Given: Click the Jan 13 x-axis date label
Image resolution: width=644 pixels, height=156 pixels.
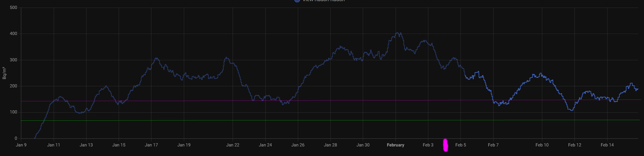Looking at the screenshot, I should point(86,145).
